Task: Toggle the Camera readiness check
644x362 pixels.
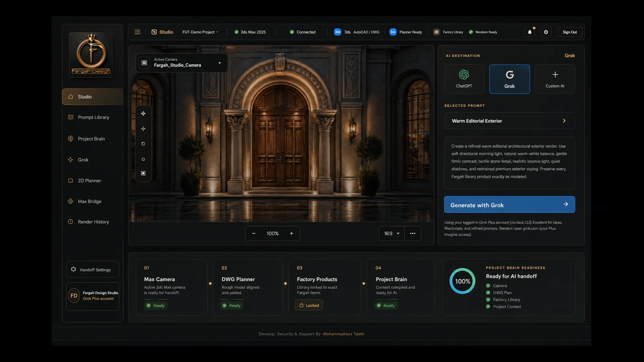Action: tap(488, 286)
